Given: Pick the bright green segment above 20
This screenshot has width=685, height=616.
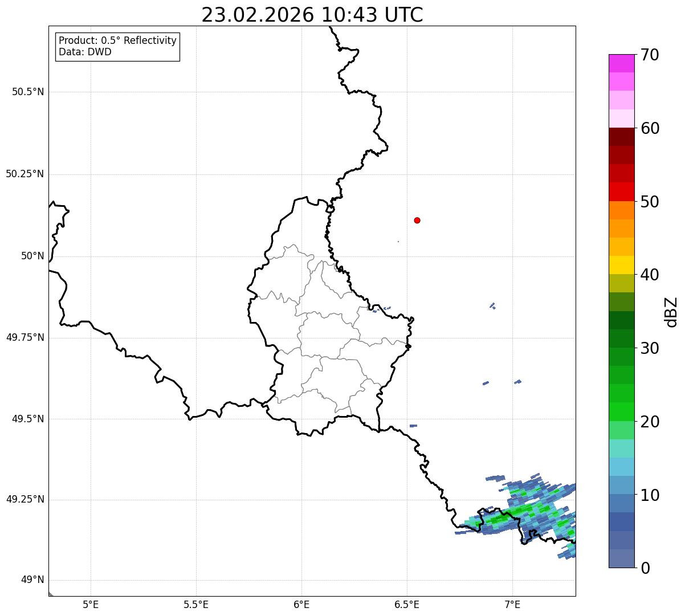Looking at the screenshot, I should (621, 411).
